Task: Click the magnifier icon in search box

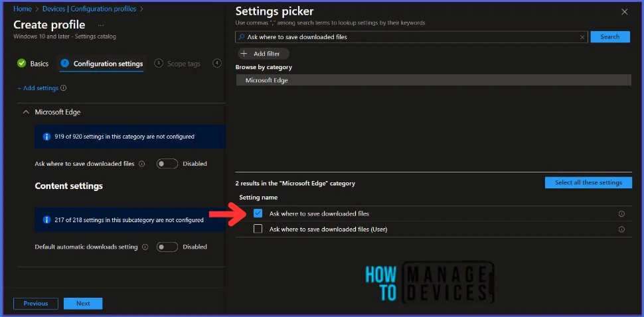Action: click(x=242, y=37)
